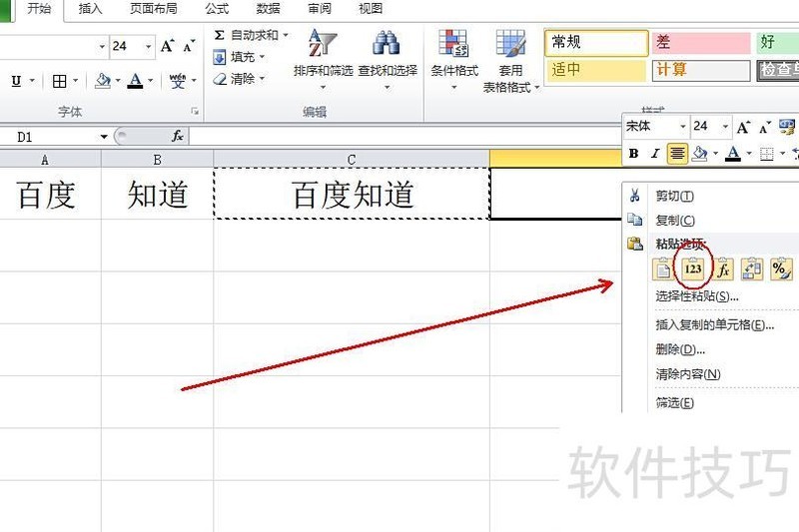The height and width of the screenshot is (532, 799).
Task: Open the 公式 ribbon tab
Action: tap(217, 9)
